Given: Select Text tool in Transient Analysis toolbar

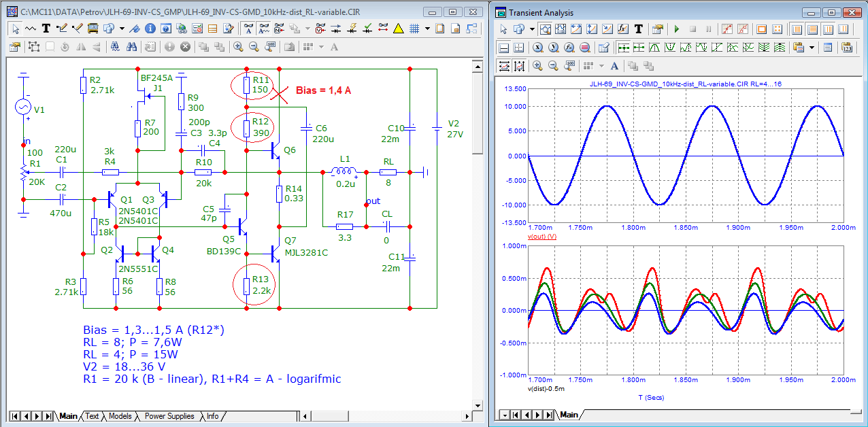Looking at the screenshot, I should (639, 29).
